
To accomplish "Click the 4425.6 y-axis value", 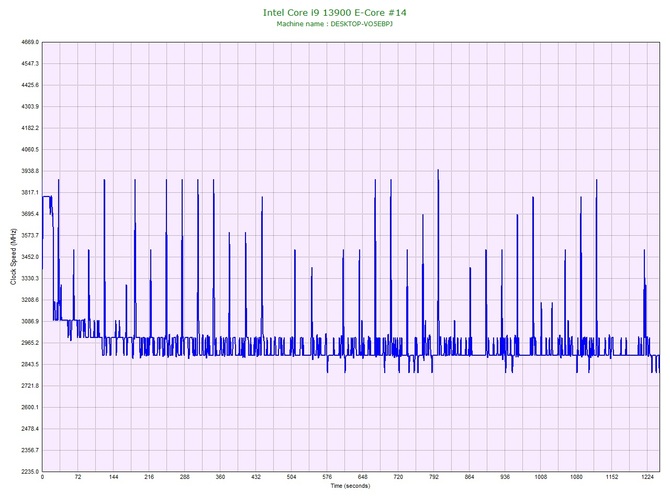I will point(30,85).
